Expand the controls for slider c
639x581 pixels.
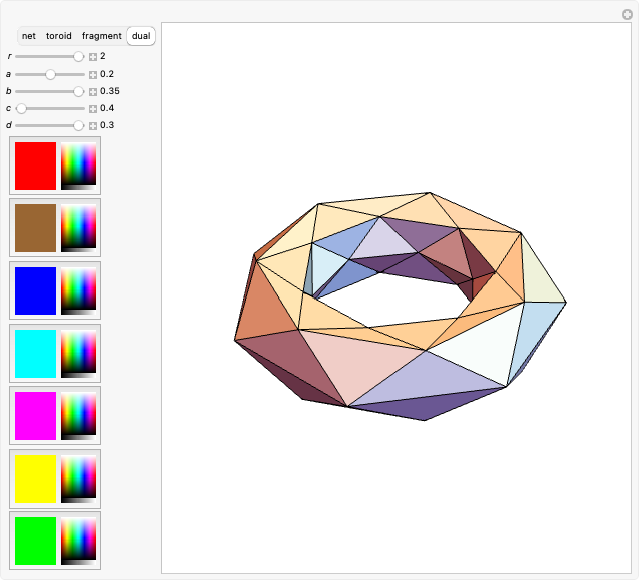(93, 108)
